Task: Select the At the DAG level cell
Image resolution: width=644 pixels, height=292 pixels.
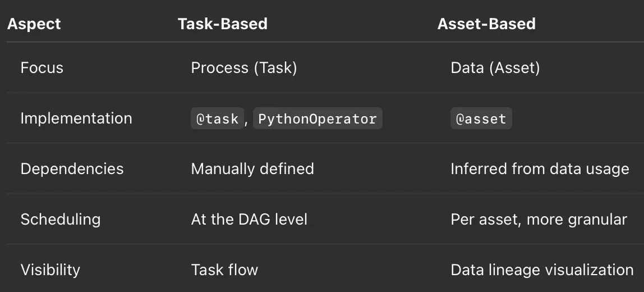Action: coord(249,219)
